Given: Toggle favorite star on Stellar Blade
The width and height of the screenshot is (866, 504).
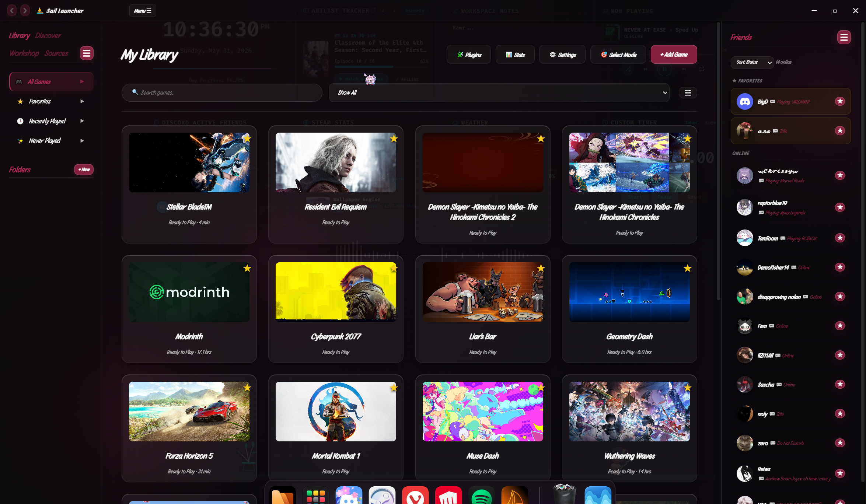Looking at the screenshot, I should [x=247, y=139].
